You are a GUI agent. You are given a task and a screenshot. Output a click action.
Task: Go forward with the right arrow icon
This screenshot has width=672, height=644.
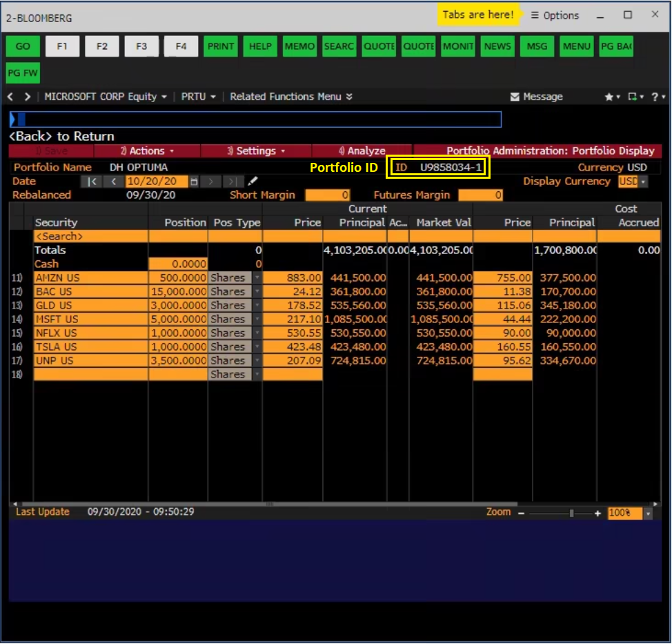(x=28, y=97)
